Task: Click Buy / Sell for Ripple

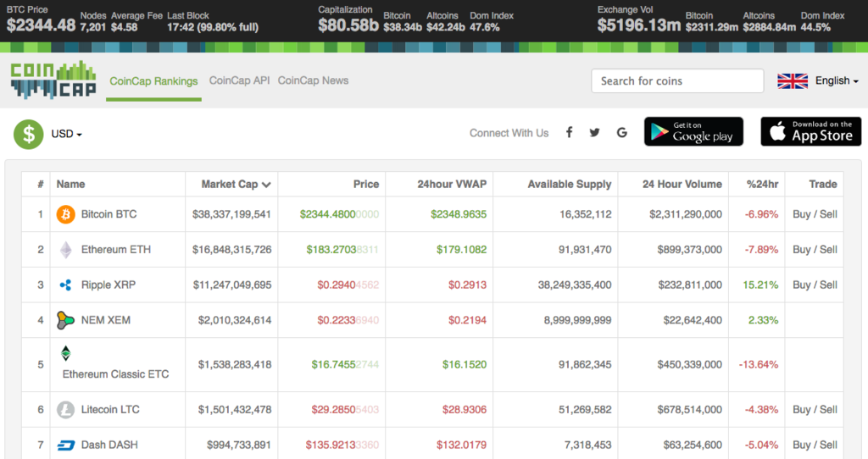Action: click(x=815, y=285)
